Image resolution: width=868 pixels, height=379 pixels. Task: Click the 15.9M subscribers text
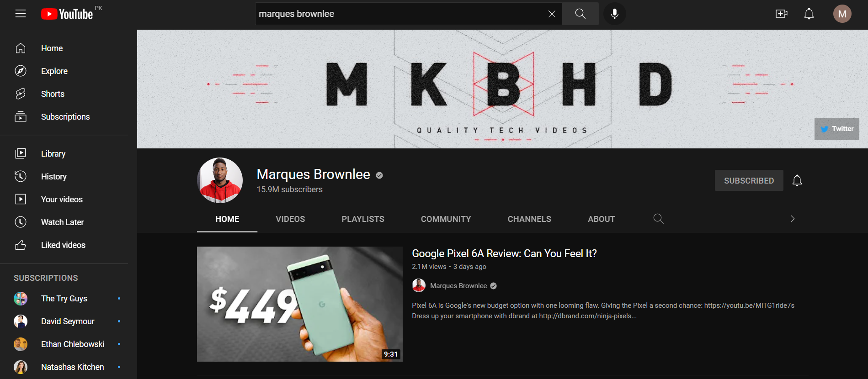pyautogui.click(x=289, y=189)
